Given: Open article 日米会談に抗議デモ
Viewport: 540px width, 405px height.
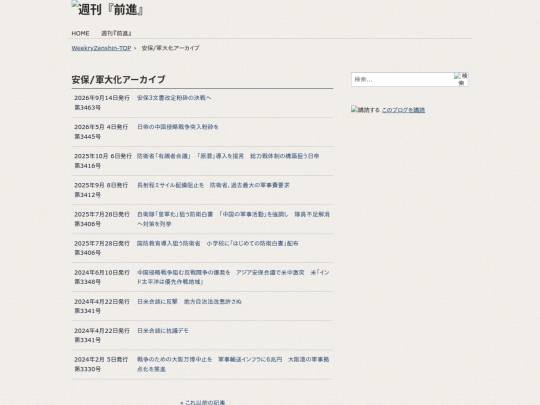Looking at the screenshot, I should (x=163, y=331).
